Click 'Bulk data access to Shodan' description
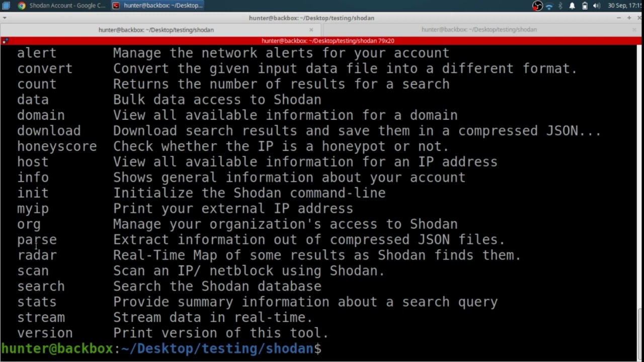 [x=217, y=100]
